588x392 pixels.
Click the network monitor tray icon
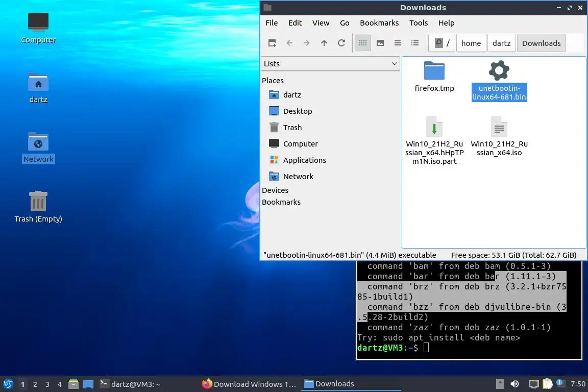click(x=533, y=384)
